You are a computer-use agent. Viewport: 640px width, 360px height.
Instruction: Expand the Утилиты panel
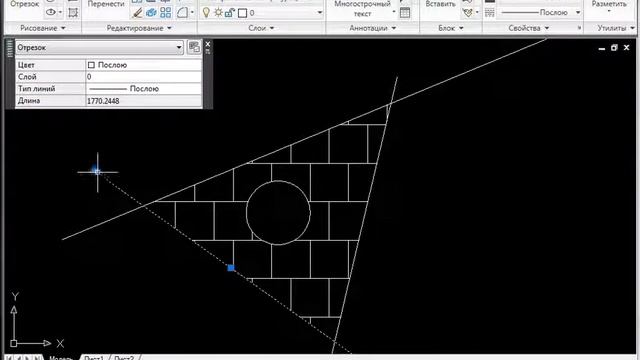[x=616, y=28]
